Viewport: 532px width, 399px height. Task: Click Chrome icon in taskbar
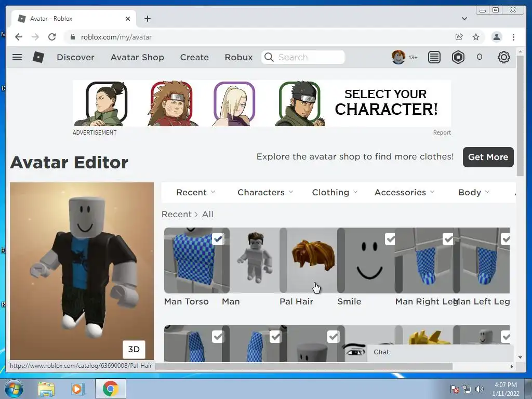click(x=111, y=389)
